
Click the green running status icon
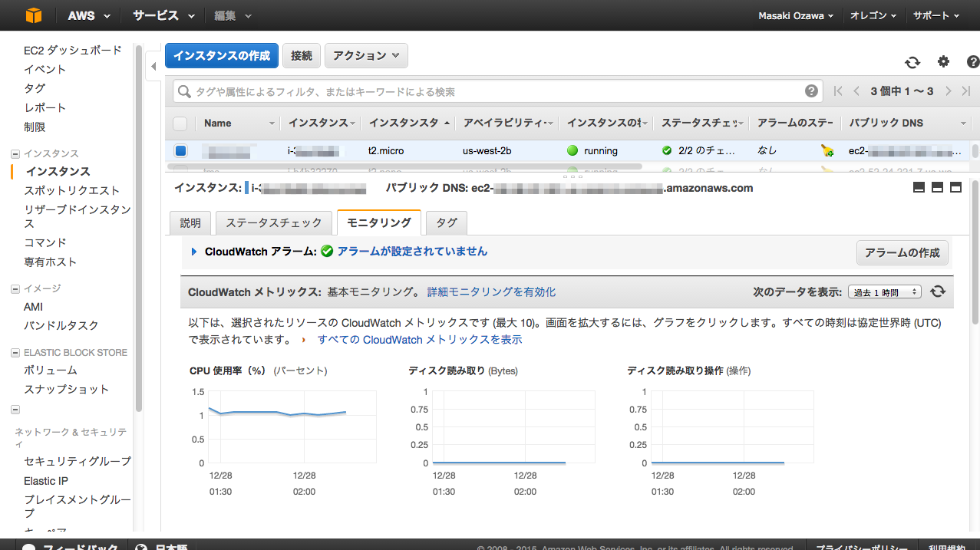point(572,150)
